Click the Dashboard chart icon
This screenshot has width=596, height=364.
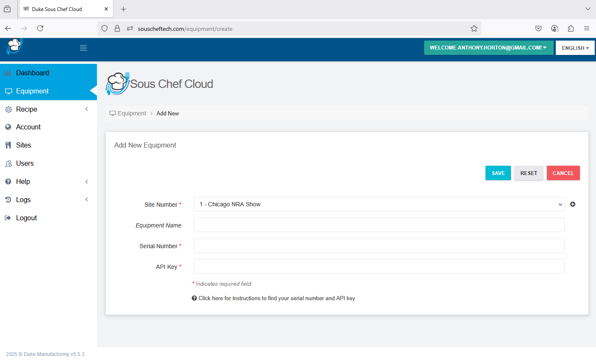(x=8, y=73)
